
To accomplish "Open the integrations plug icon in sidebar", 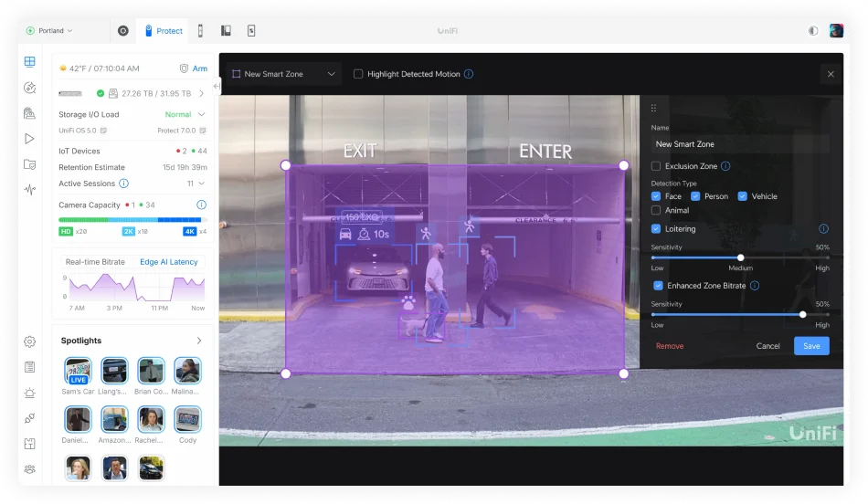I will point(30,418).
